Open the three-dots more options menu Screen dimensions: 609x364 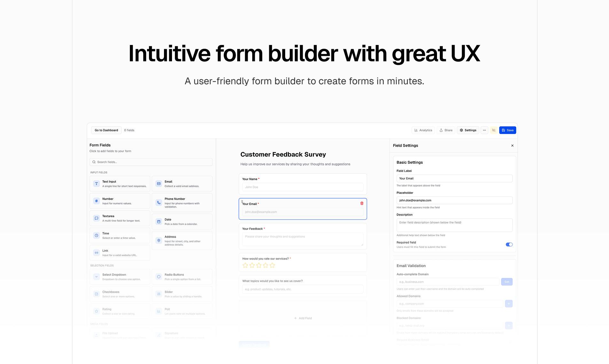484,130
